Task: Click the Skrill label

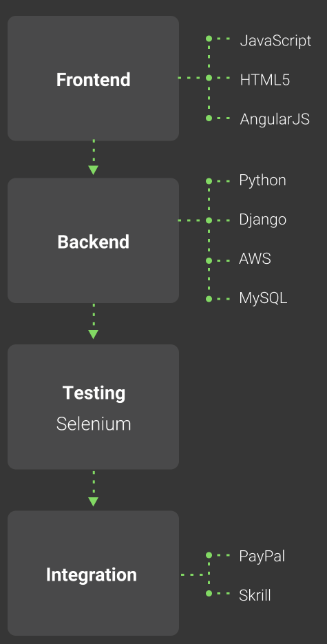Action: click(x=255, y=595)
